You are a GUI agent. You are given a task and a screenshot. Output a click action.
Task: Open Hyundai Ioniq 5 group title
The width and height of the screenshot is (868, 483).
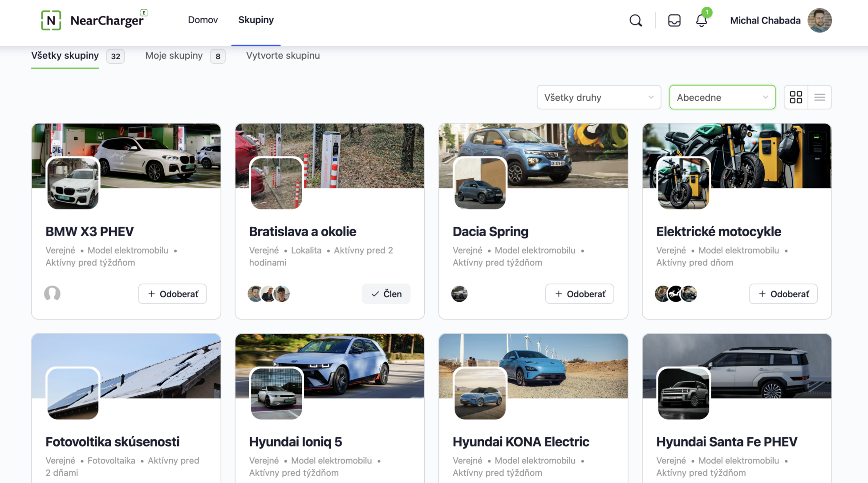pos(296,442)
